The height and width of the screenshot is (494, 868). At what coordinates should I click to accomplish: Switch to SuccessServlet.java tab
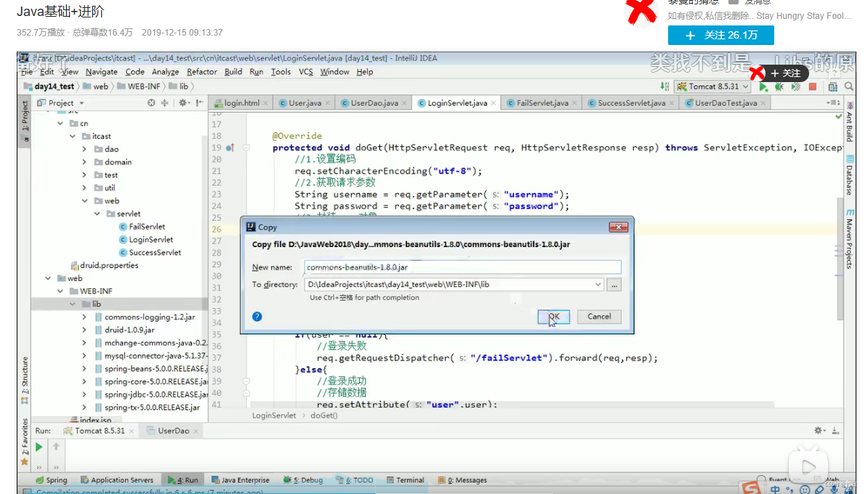[x=631, y=103]
